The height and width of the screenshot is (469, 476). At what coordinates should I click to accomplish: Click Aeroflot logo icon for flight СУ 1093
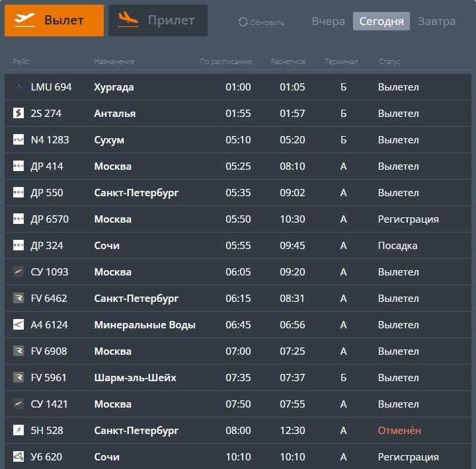coord(19,271)
